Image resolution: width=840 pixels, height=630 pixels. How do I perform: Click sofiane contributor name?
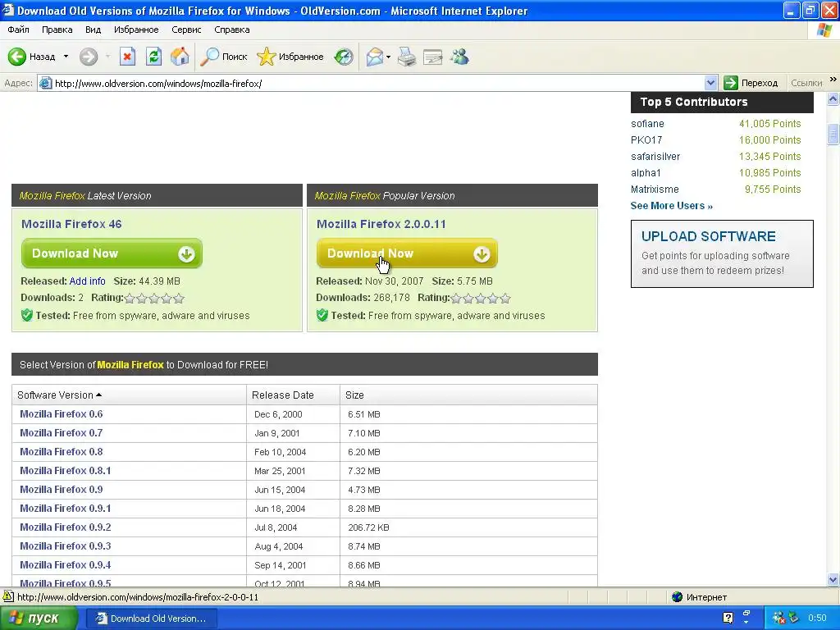pyautogui.click(x=647, y=124)
